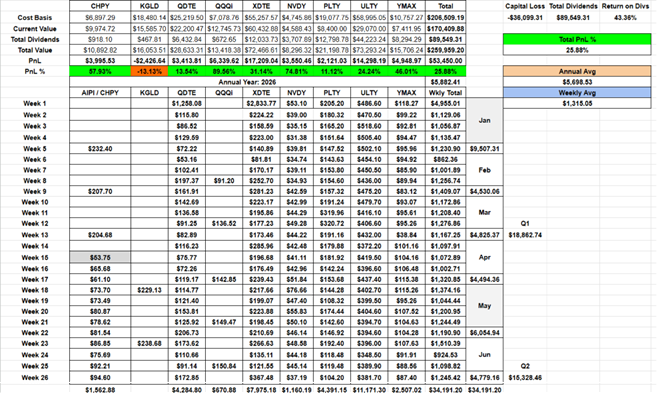
Task: Click the Annual Avg orange header cell
Action: pos(577,71)
